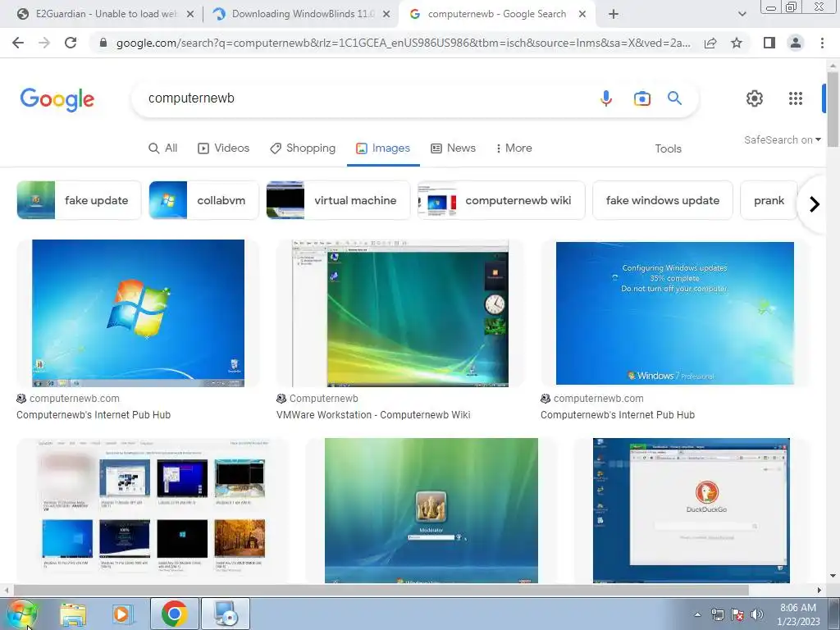
Task: Open the clock showing 8:06 AM
Action: [x=798, y=614]
